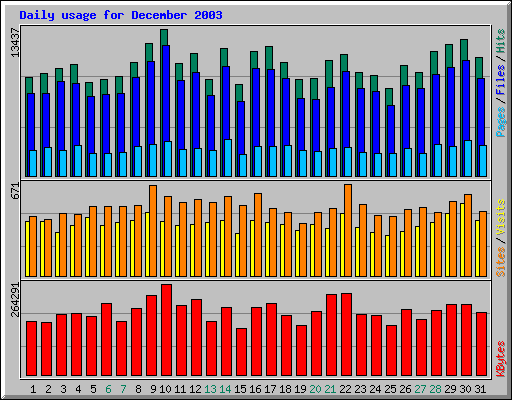Select the red KBytes bar for day 15
This screenshot has height=400, width=512.
coord(242,352)
